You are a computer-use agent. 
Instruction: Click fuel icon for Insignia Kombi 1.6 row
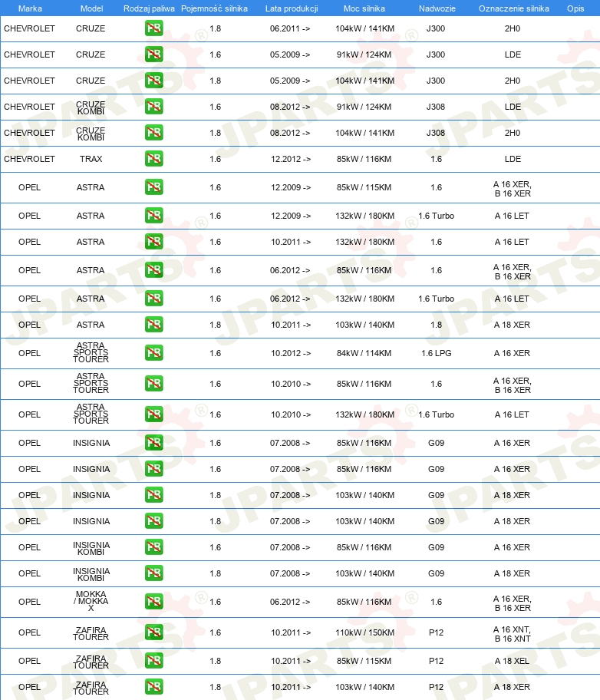(154, 546)
